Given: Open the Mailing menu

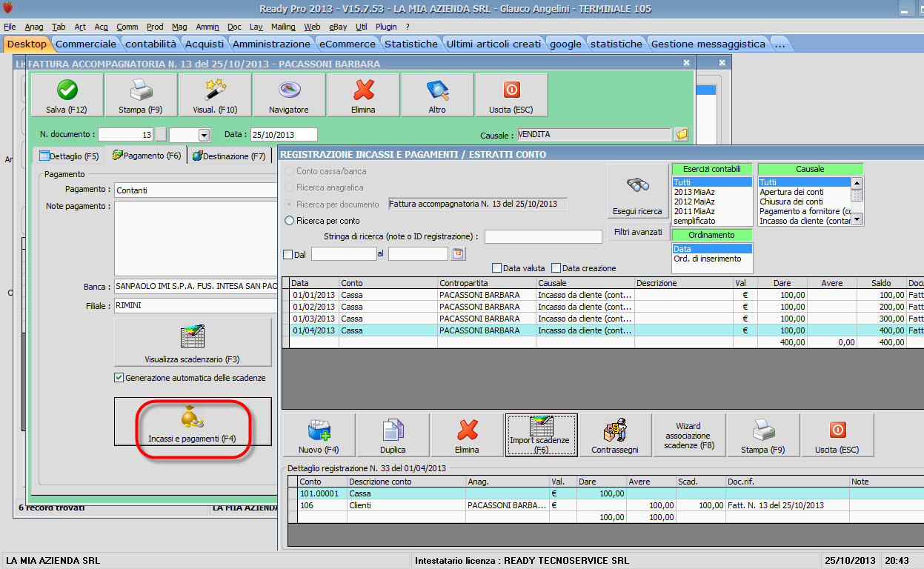Looking at the screenshot, I should tap(283, 27).
